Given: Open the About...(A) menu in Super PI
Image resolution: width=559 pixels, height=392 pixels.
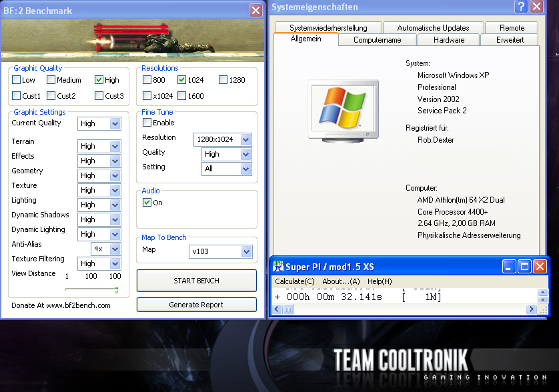Looking at the screenshot, I should tap(341, 281).
